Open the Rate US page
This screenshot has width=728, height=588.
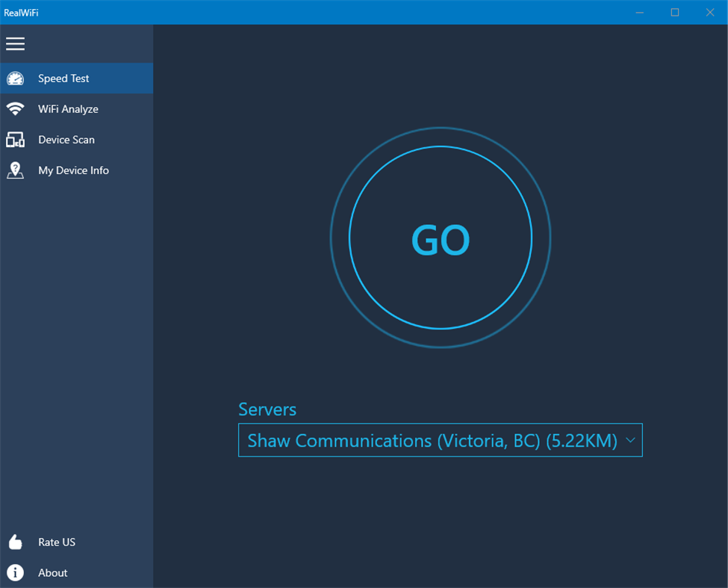[x=56, y=542]
